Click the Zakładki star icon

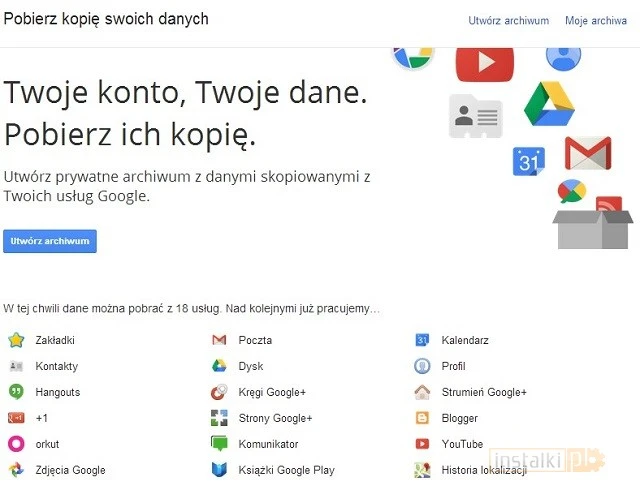tap(16, 340)
